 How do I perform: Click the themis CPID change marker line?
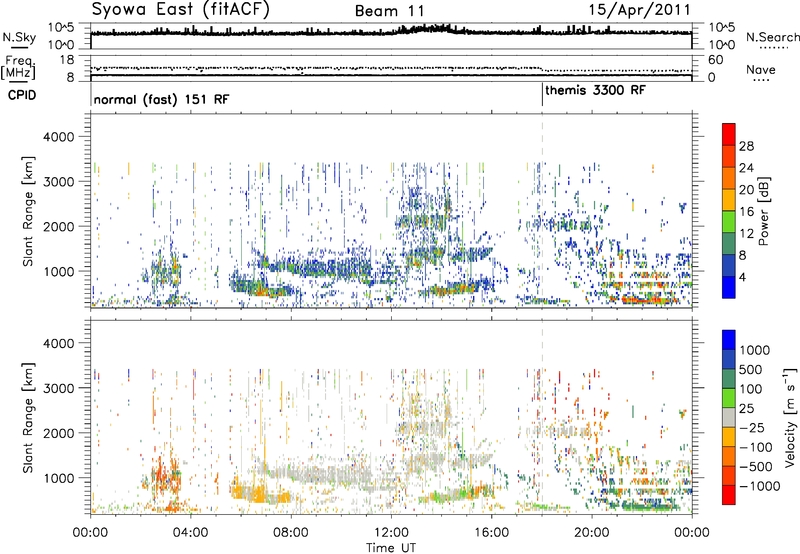point(542,95)
